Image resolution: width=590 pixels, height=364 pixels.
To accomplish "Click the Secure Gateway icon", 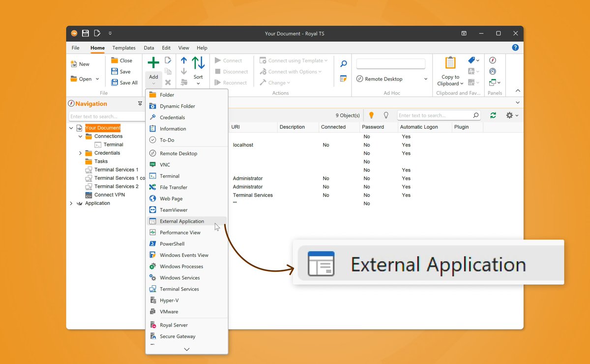I will pyautogui.click(x=152, y=336).
